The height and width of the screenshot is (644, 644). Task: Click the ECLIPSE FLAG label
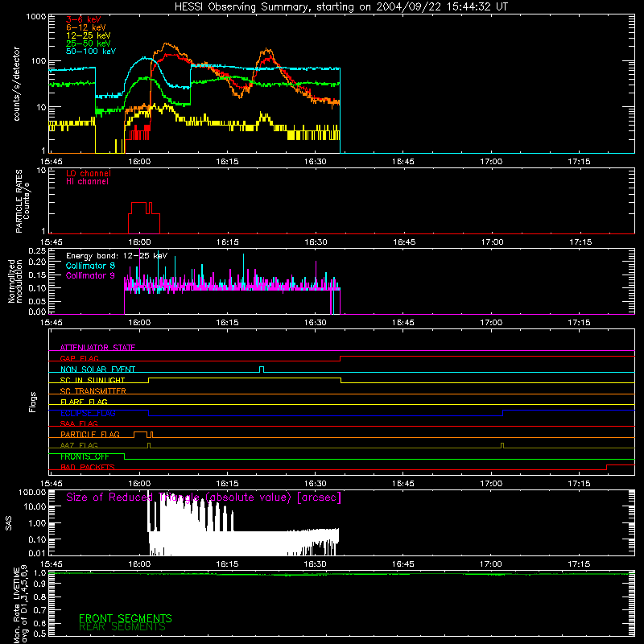[88, 413]
